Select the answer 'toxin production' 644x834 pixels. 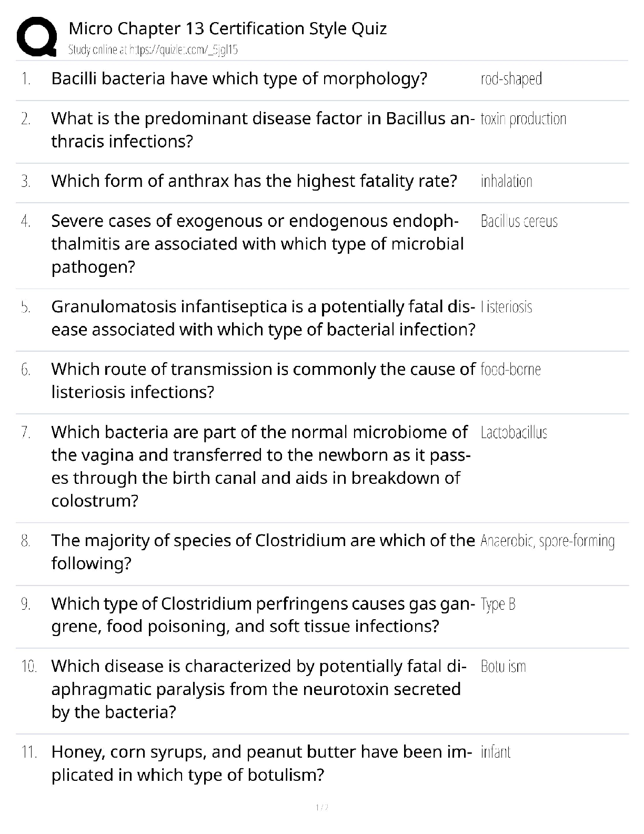coord(523,119)
